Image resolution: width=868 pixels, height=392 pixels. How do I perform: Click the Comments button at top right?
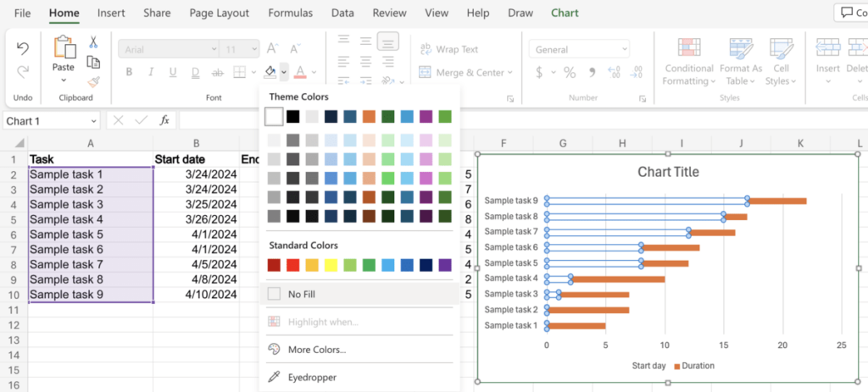pos(851,12)
